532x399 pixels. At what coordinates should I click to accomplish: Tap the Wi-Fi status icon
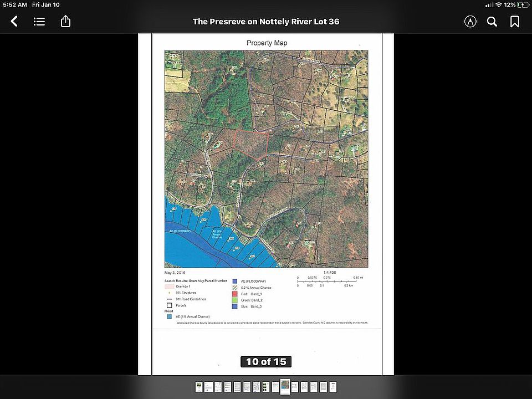499,5
